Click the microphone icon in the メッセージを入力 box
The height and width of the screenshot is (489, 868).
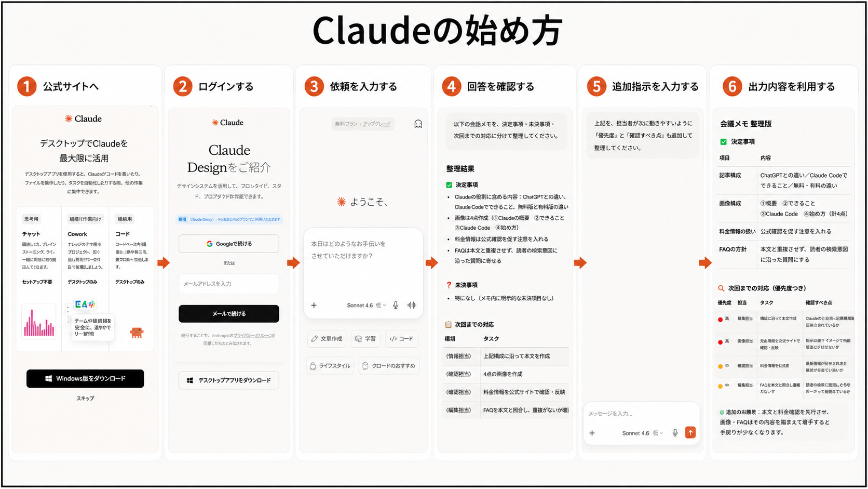click(675, 432)
